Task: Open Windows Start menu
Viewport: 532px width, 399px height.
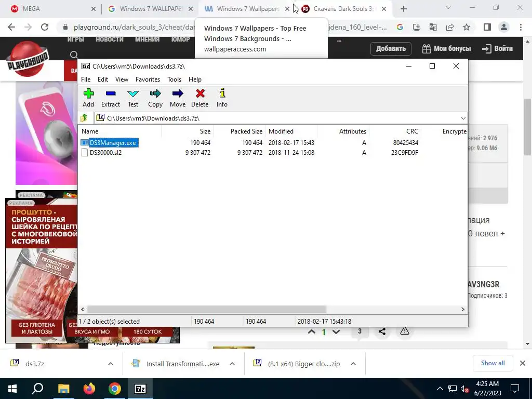Action: (x=12, y=389)
